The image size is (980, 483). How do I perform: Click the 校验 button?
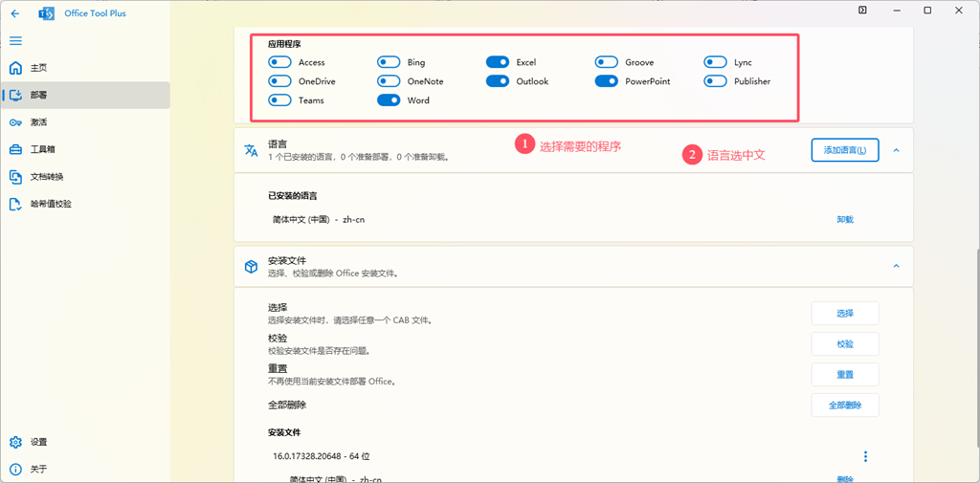[845, 343]
